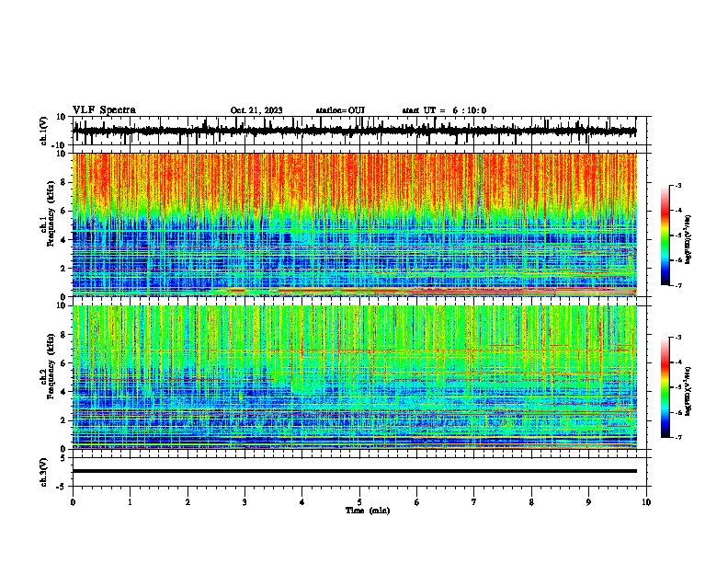Click the -3 label on ch.1 color scale
Screen dimensions: 728x563
(x=678, y=185)
